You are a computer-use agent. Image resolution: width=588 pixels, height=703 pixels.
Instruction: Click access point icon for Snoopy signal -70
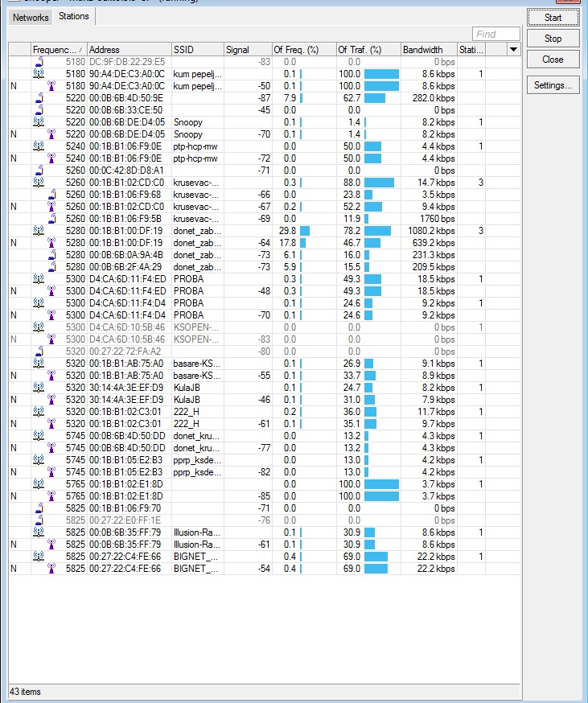[51, 134]
